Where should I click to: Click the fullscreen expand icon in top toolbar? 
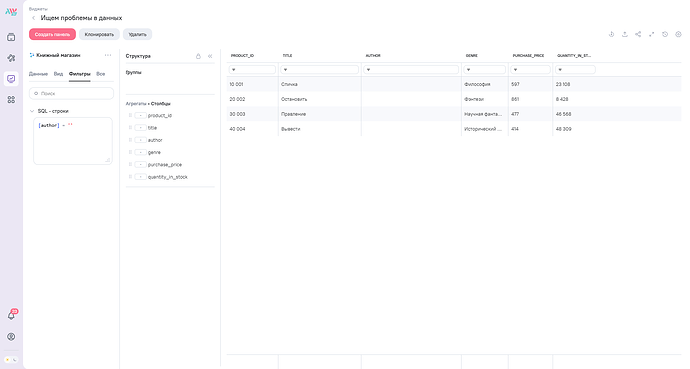(x=651, y=34)
